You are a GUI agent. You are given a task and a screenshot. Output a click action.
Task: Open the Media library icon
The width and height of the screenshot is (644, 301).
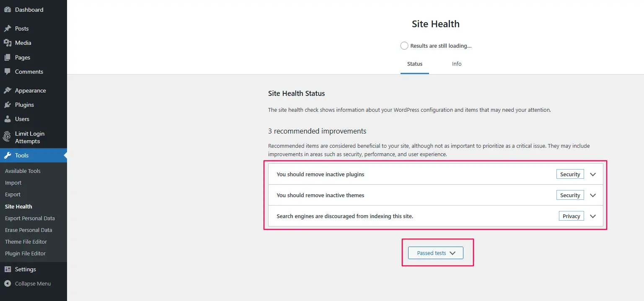tap(8, 42)
